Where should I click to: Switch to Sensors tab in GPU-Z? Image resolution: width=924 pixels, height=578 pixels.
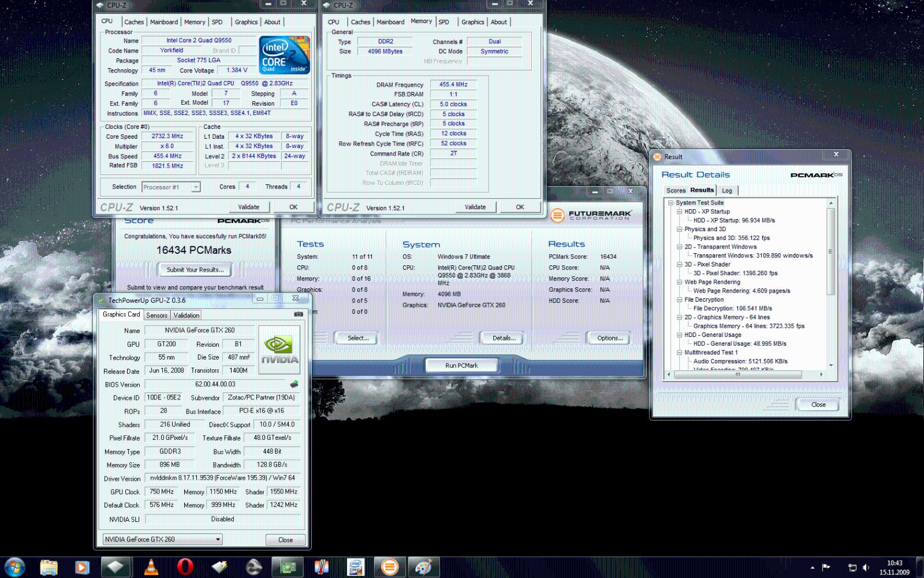(x=157, y=315)
